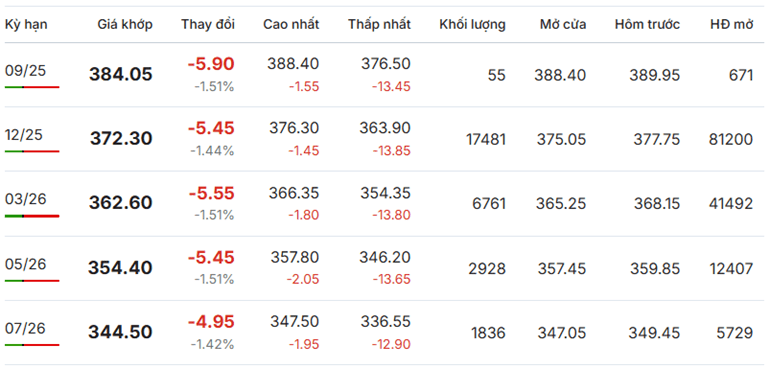
Task: Click the -5.55 change value
Action: point(212,194)
